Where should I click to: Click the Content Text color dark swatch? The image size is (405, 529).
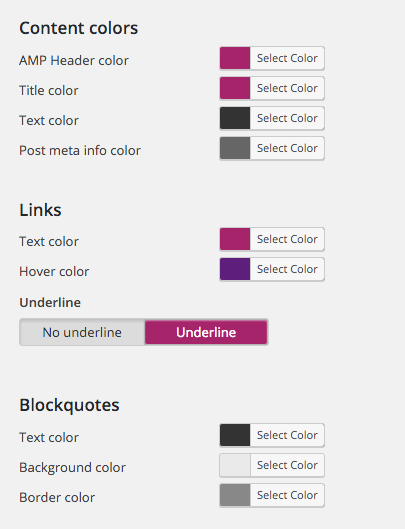[235, 118]
